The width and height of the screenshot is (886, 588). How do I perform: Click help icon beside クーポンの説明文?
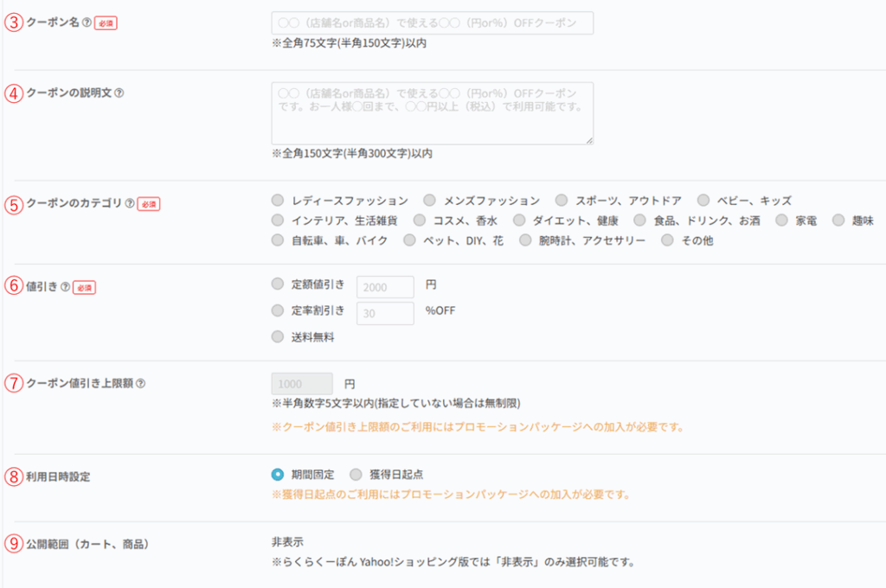click(x=119, y=93)
